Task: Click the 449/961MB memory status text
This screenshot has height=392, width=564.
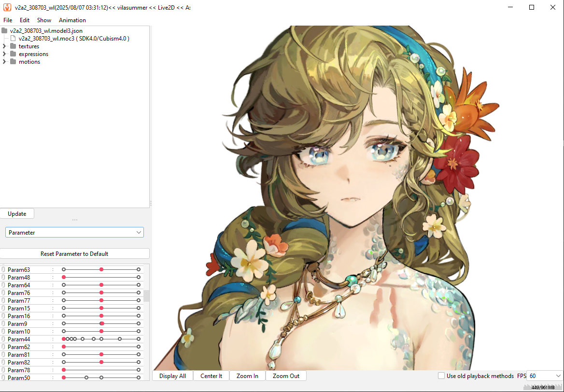Action: [x=543, y=387]
